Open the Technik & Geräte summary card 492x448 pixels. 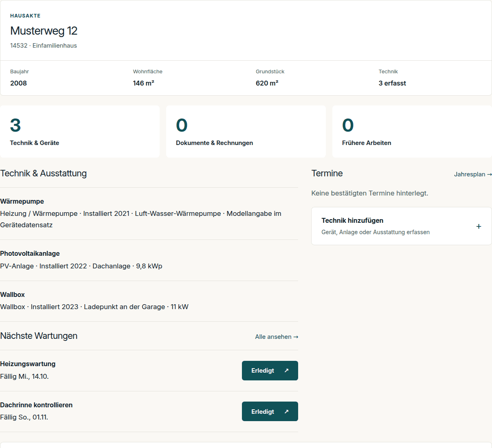(80, 132)
